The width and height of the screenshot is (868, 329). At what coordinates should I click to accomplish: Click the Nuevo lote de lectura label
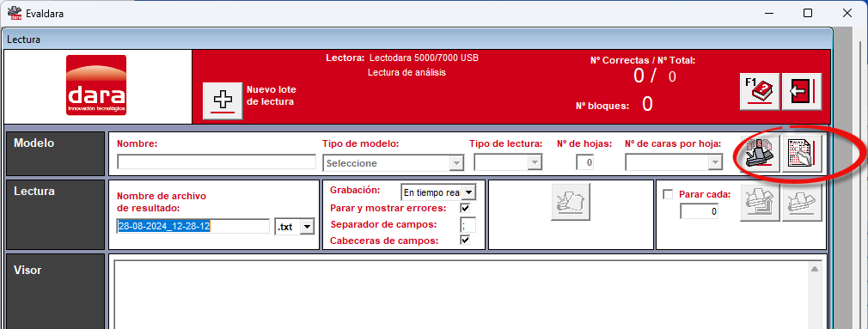[272, 95]
